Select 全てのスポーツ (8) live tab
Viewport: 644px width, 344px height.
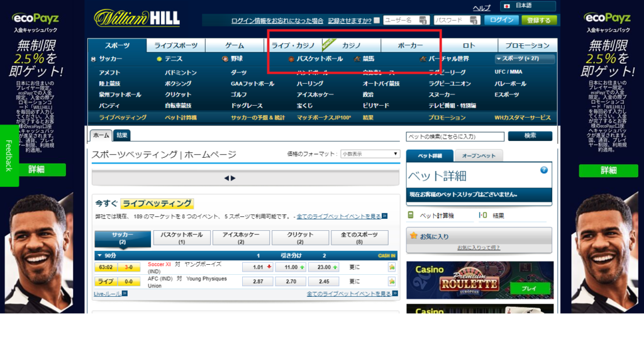(x=359, y=238)
